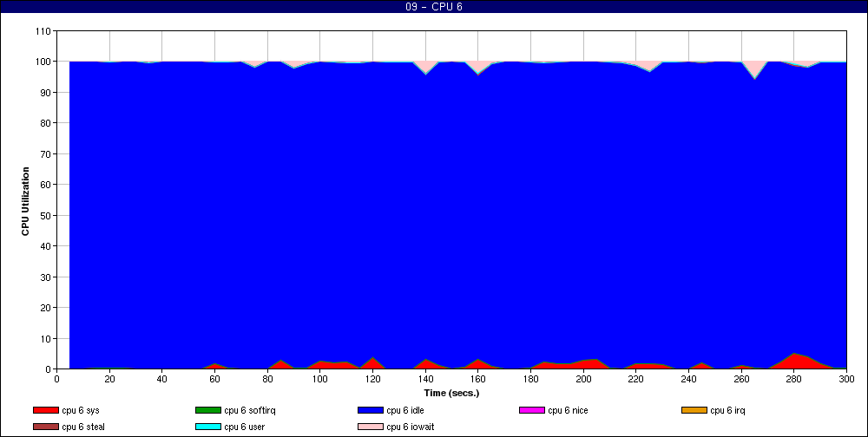The image size is (868, 437).
Task: Click the iowait dip at 265 seconds
Action: point(754,69)
